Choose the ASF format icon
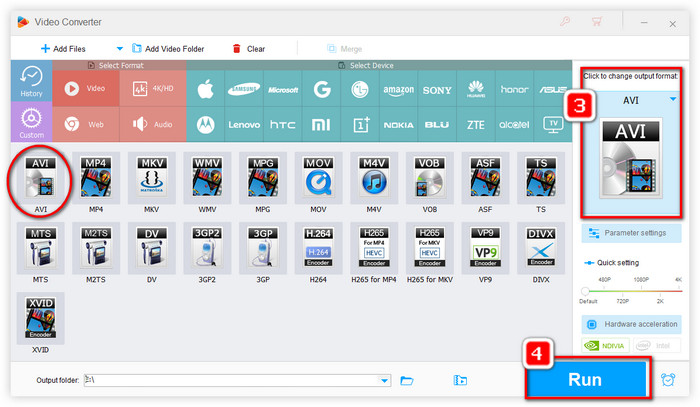Viewport: 700px width, 407px height. (x=485, y=178)
